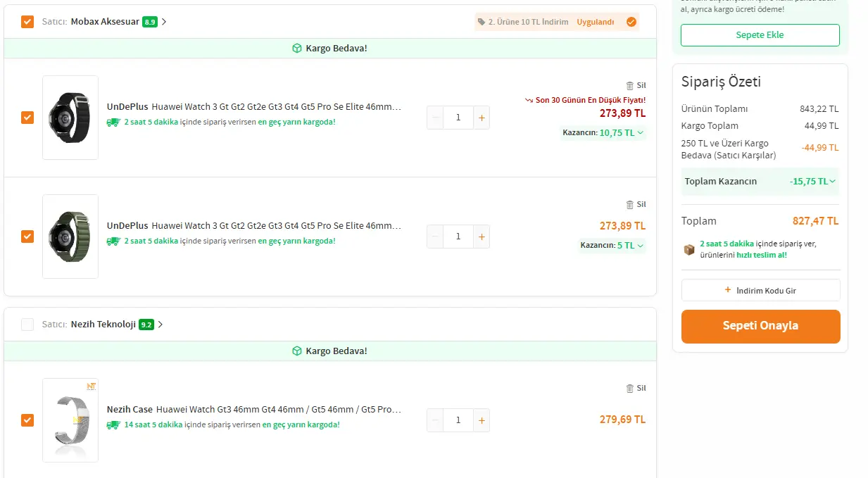
Task: Open black UnDePlus Huawei Watch strap title
Action: [254, 107]
